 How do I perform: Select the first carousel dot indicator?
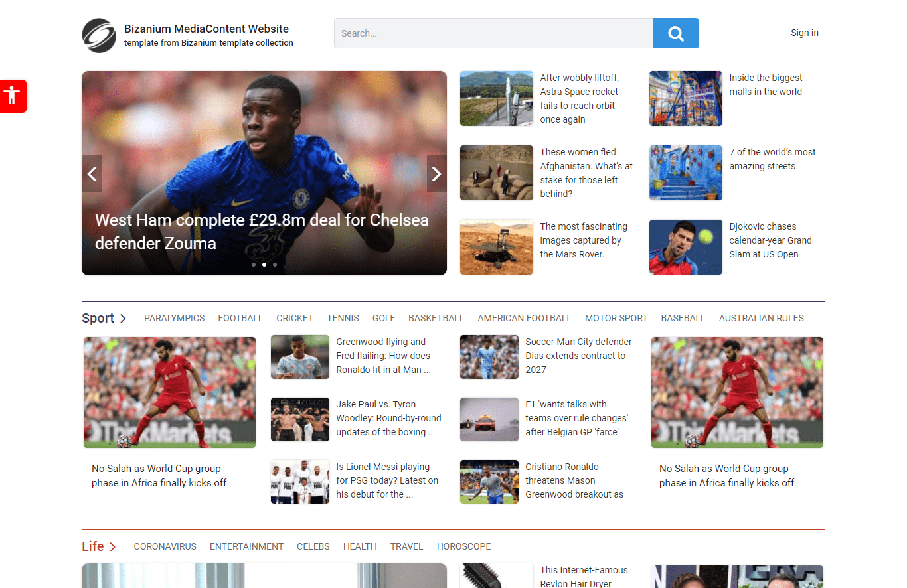pos(253,265)
